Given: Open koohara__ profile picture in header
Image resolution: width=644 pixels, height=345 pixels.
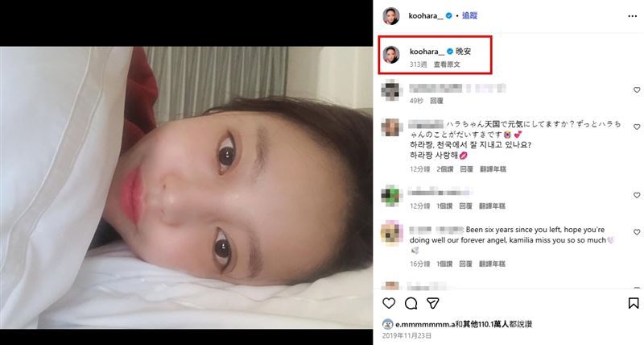Looking at the screenshot, I should tap(391, 16).
